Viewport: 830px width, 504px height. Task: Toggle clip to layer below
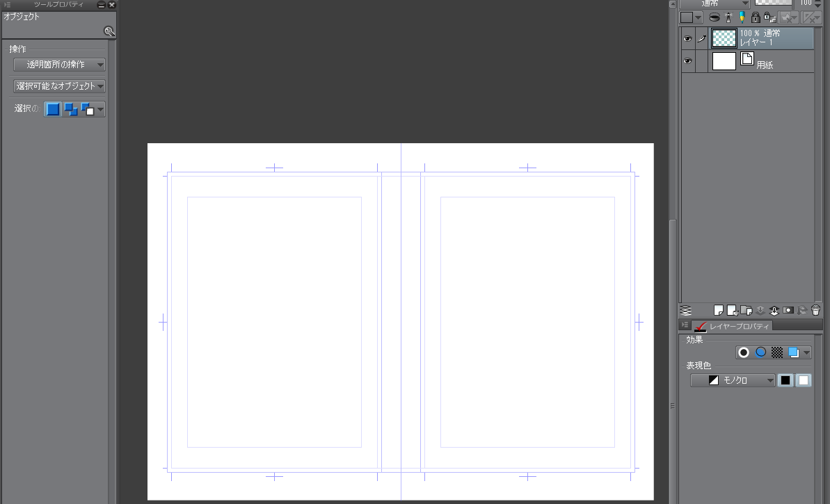(x=714, y=17)
